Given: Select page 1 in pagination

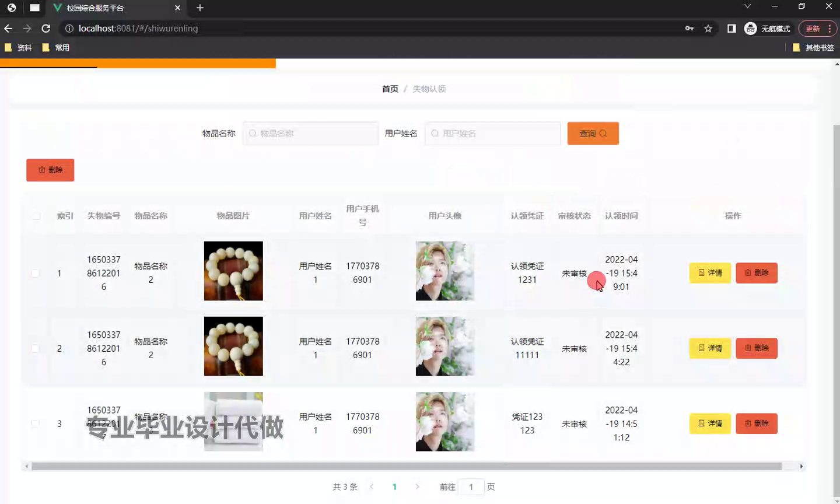Looking at the screenshot, I should 394,487.
